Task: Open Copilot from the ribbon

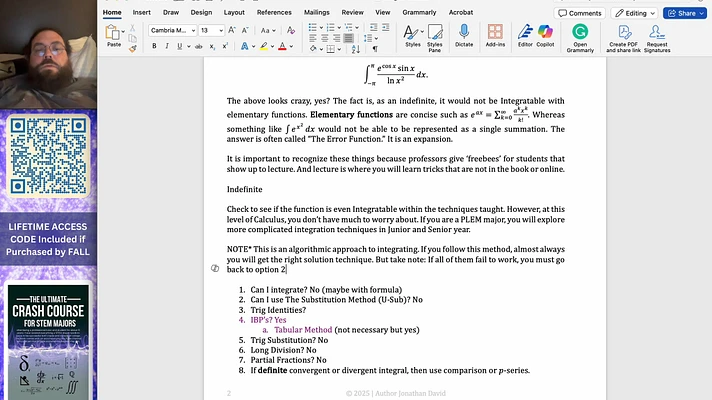Action: (x=545, y=35)
